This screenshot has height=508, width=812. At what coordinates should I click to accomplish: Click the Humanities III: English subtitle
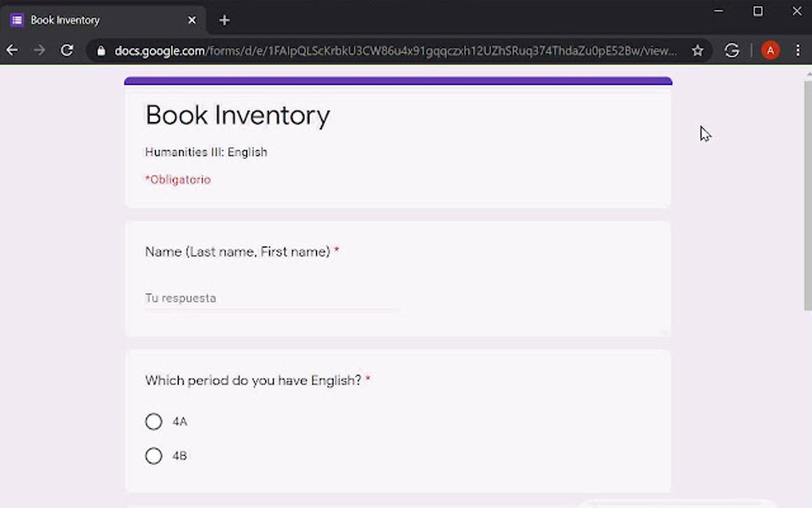(x=205, y=152)
